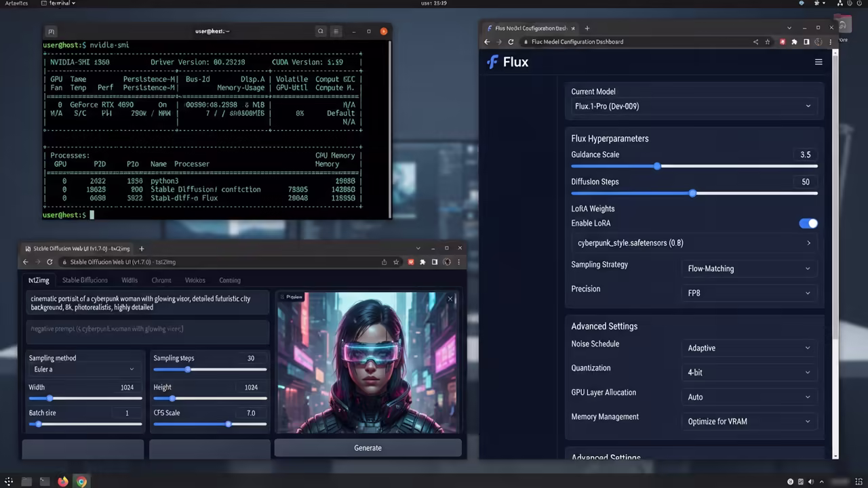The image size is (868, 488).
Task: Open the Flux dashboard hamburger menu
Action: [818, 62]
